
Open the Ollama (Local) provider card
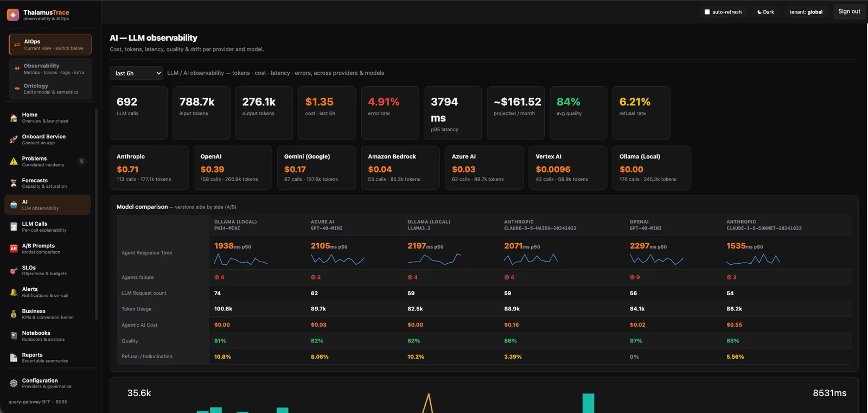pyautogui.click(x=652, y=168)
